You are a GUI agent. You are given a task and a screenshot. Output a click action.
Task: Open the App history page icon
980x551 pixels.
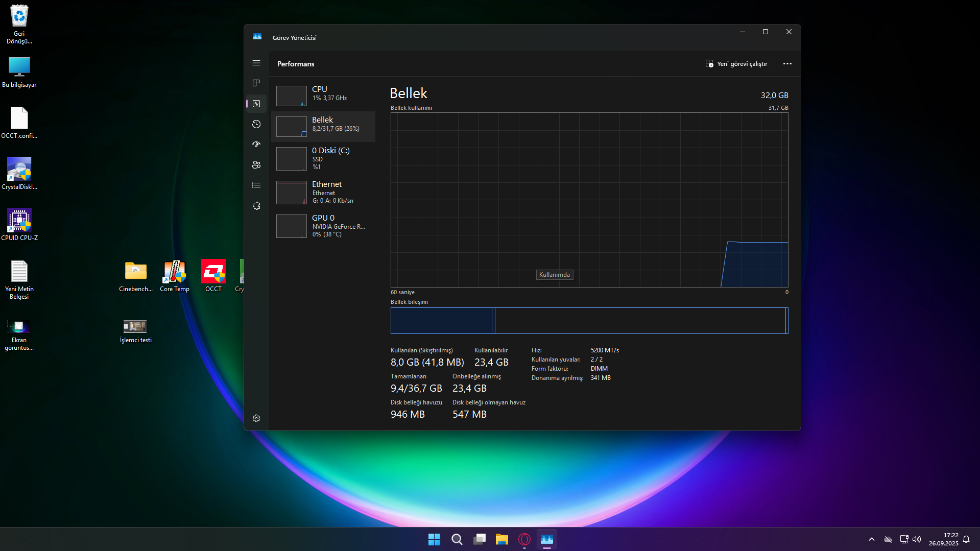point(256,124)
